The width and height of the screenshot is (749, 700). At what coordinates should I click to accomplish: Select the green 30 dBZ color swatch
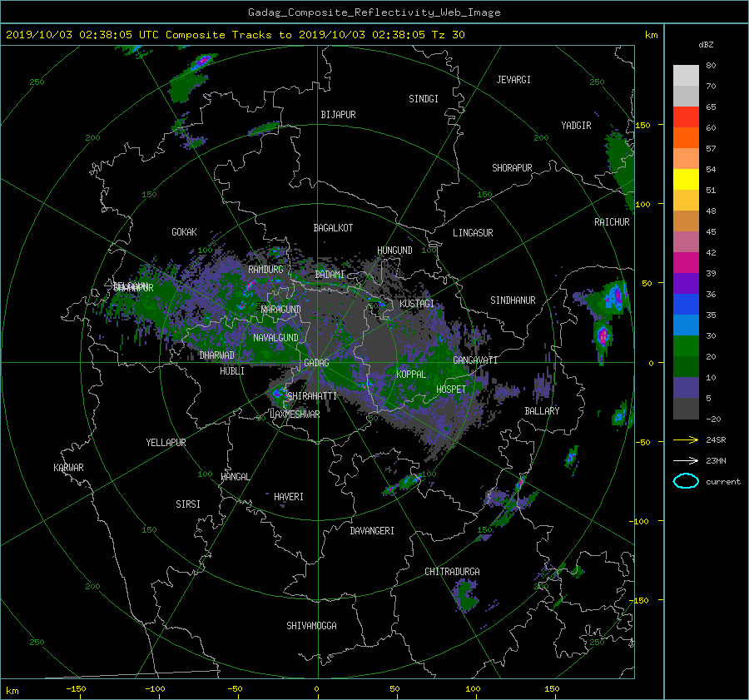point(686,346)
